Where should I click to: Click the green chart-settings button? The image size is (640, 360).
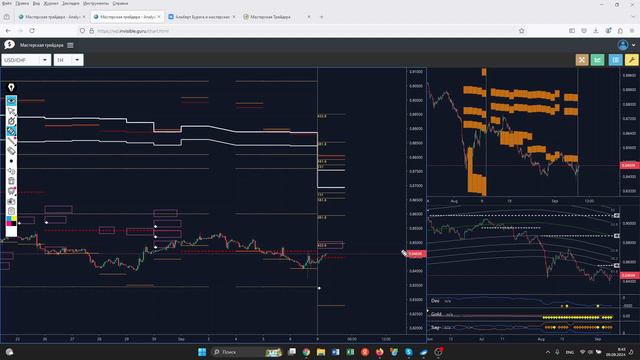point(597,60)
